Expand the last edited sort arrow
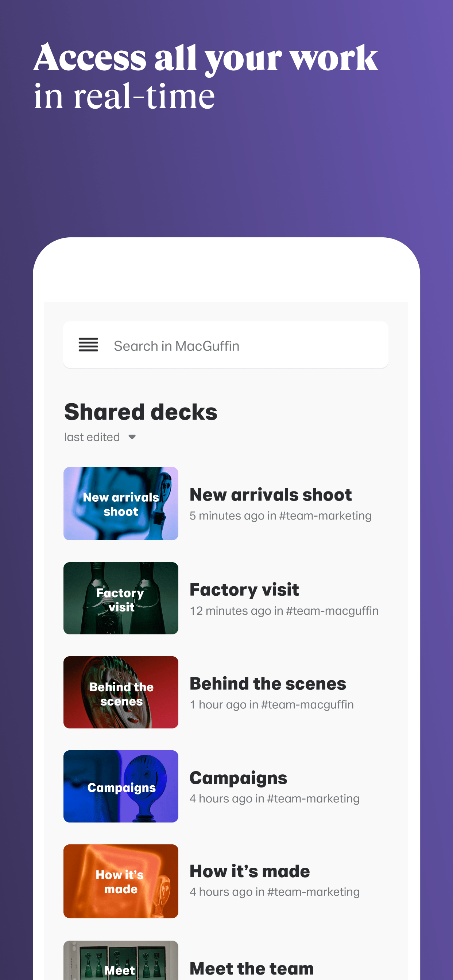453x980 pixels. point(132,437)
